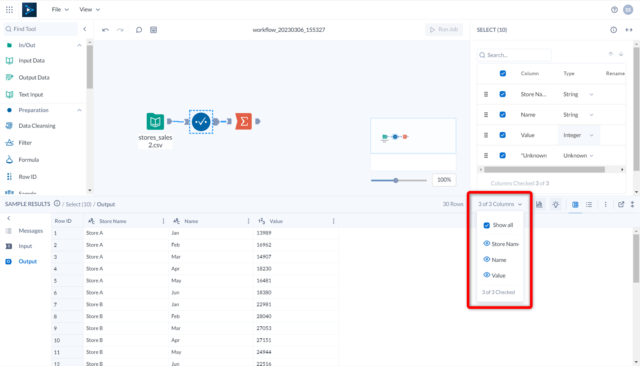Click the expand panel arrows icon

(x=629, y=30)
